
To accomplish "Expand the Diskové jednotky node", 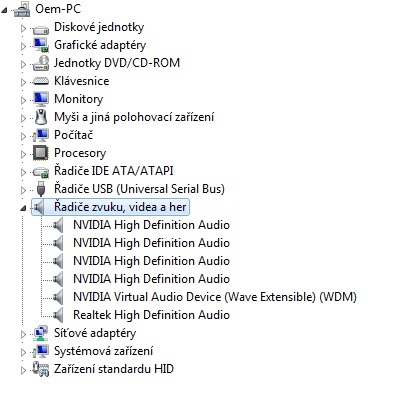I will click(x=23, y=28).
